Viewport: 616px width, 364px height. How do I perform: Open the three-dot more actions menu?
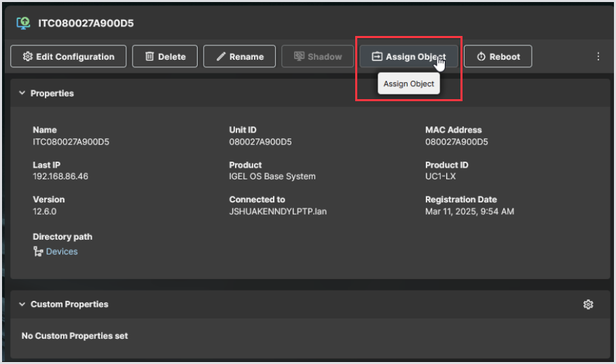(x=598, y=57)
